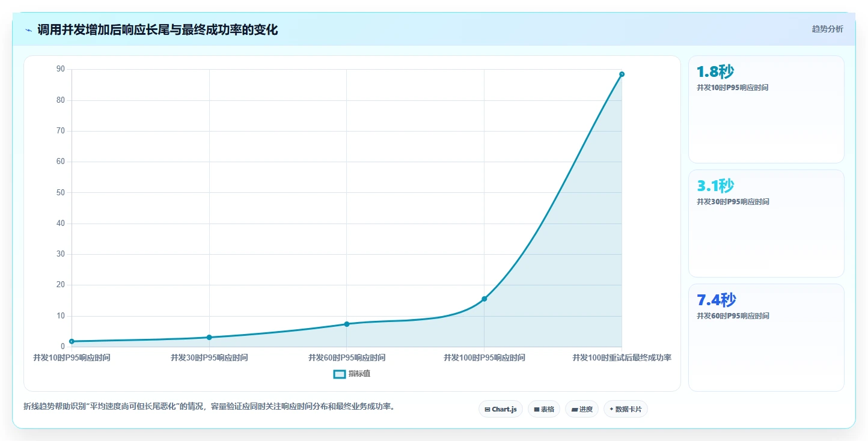
Task: Click y-axis value 90
Action: click(x=61, y=69)
